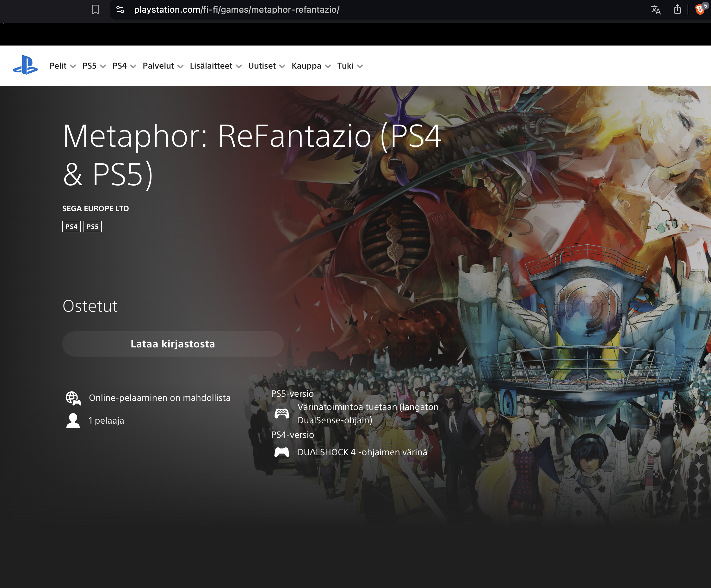Open Brave Shields lion icon
The image size is (711, 588).
(700, 9)
